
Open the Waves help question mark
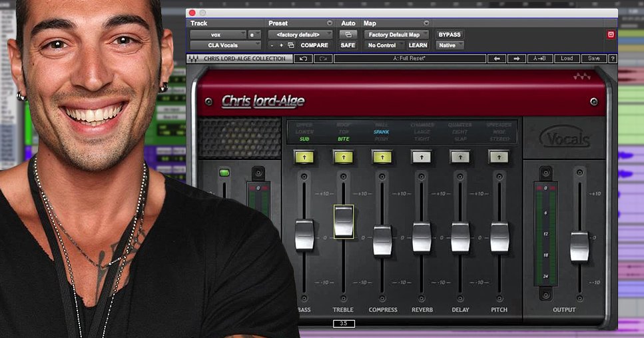(x=612, y=59)
